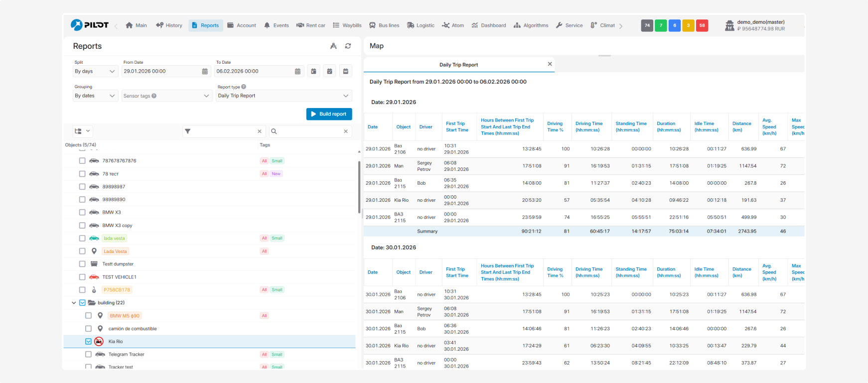Open the Split By days dropdown
Screen dimensions: 868x383
95,71
